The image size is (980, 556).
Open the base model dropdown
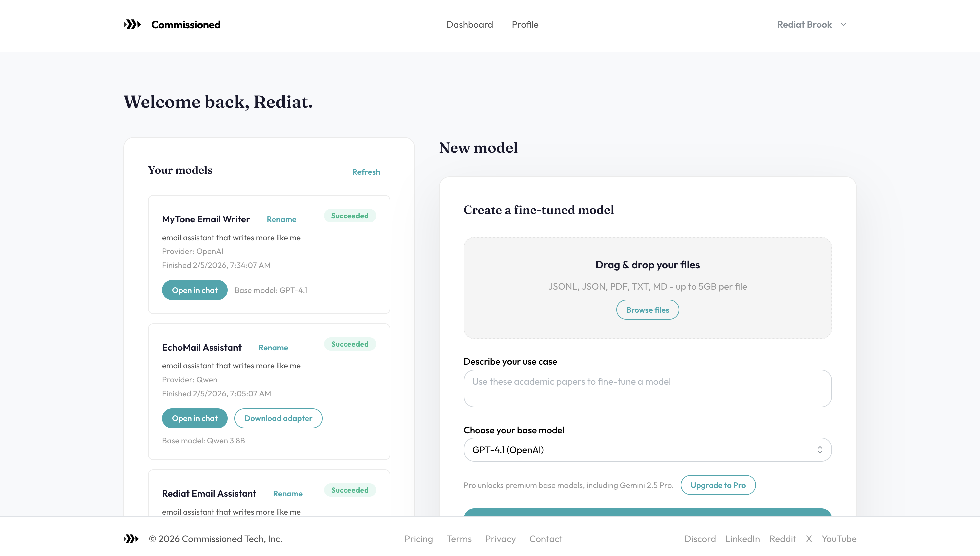647,449
